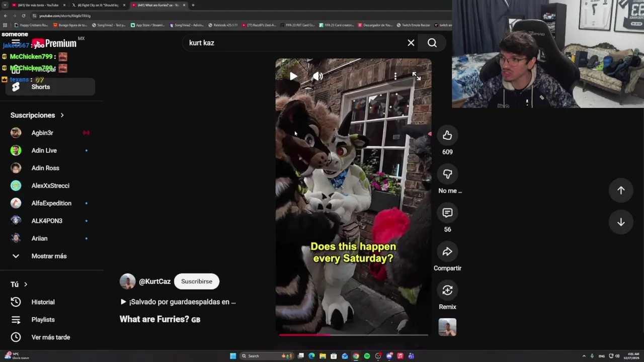644x362 pixels.
Task: Expand the Tú section
Action: coord(19,285)
